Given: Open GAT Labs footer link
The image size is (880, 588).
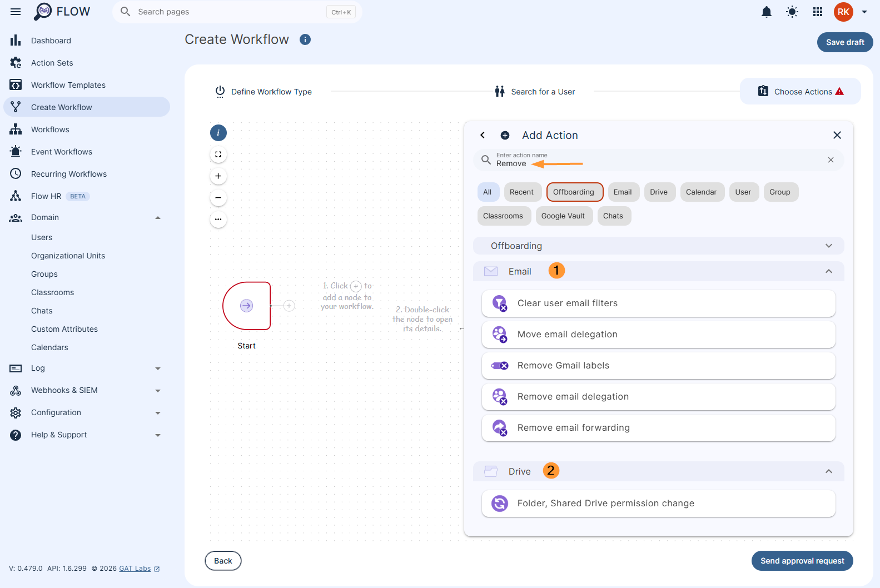Looking at the screenshot, I should coord(139,569).
